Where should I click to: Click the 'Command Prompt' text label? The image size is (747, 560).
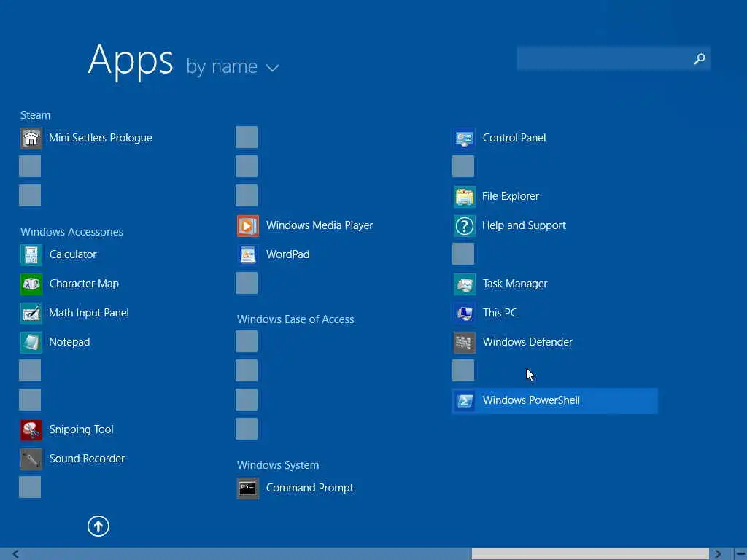[309, 488]
